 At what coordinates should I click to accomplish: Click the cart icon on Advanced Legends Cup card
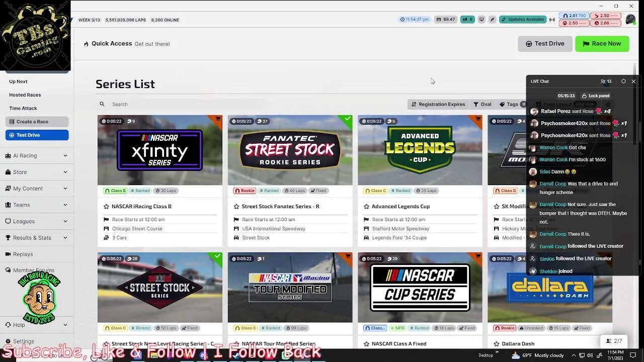click(x=478, y=119)
